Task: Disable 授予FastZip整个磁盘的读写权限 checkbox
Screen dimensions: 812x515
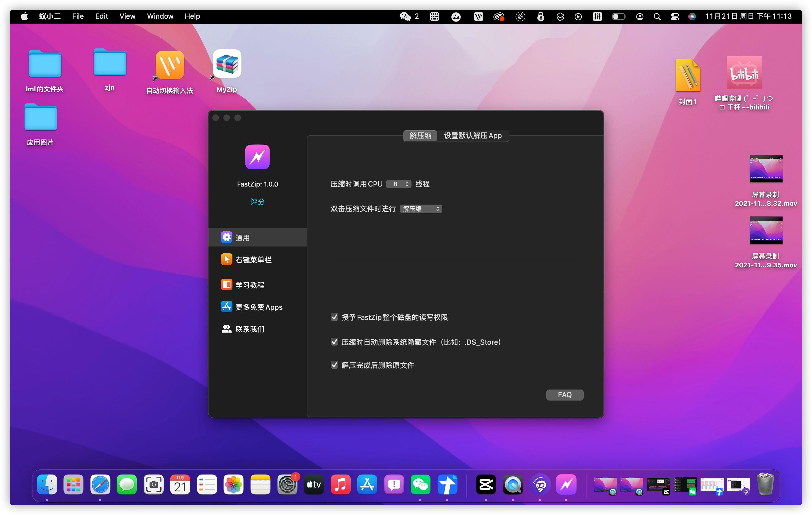Action: tap(334, 317)
